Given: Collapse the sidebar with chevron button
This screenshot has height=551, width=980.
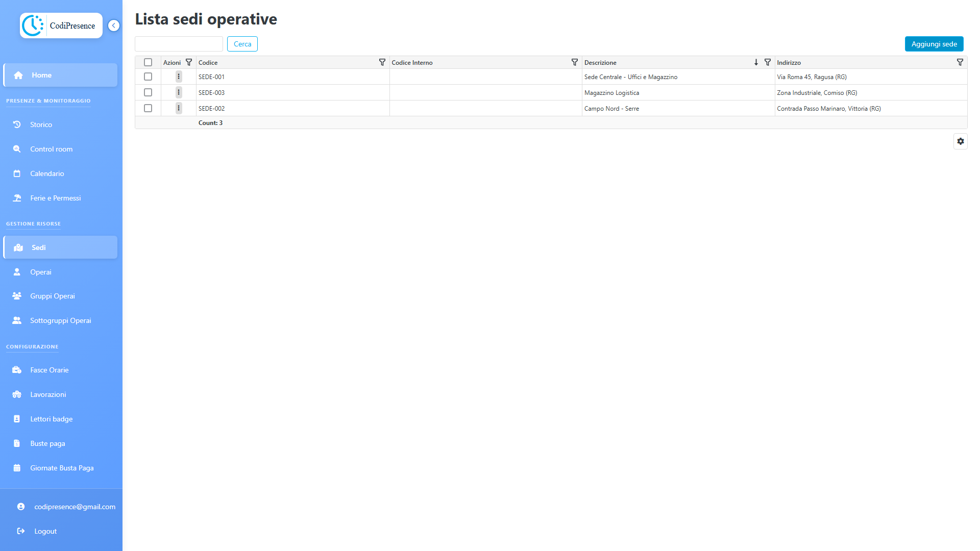Looking at the screenshot, I should [x=114, y=26].
